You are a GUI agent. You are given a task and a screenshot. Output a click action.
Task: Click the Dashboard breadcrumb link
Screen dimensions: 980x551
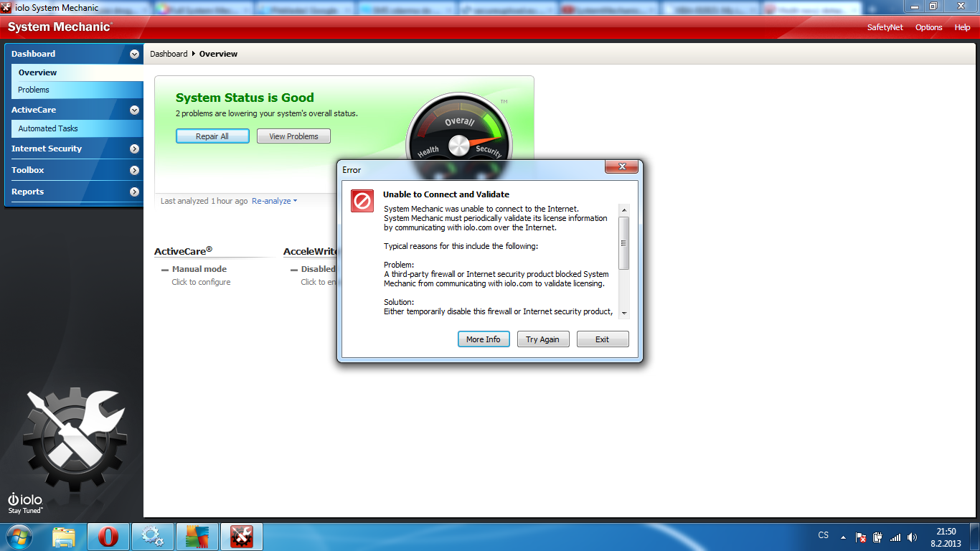pyautogui.click(x=169, y=54)
